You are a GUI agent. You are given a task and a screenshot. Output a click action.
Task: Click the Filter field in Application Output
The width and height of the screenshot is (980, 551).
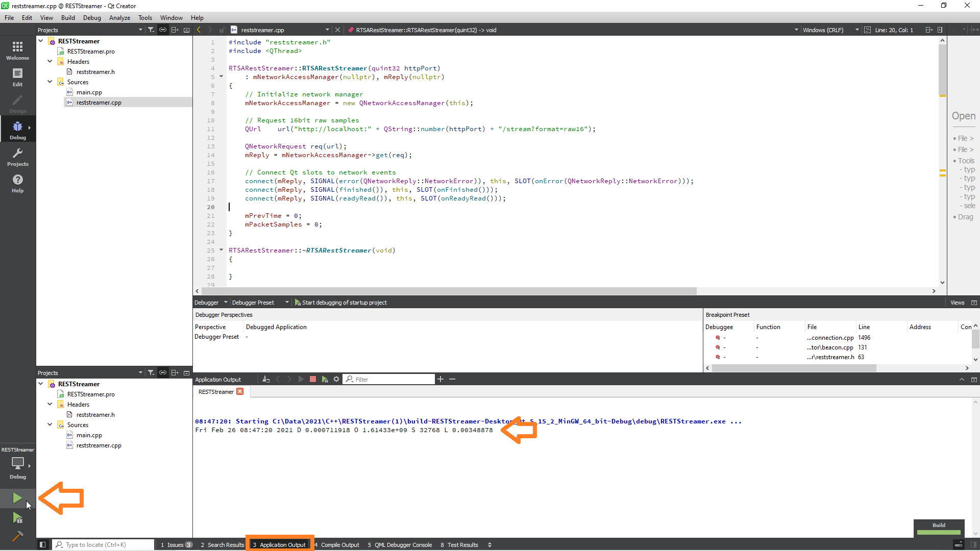(x=389, y=379)
